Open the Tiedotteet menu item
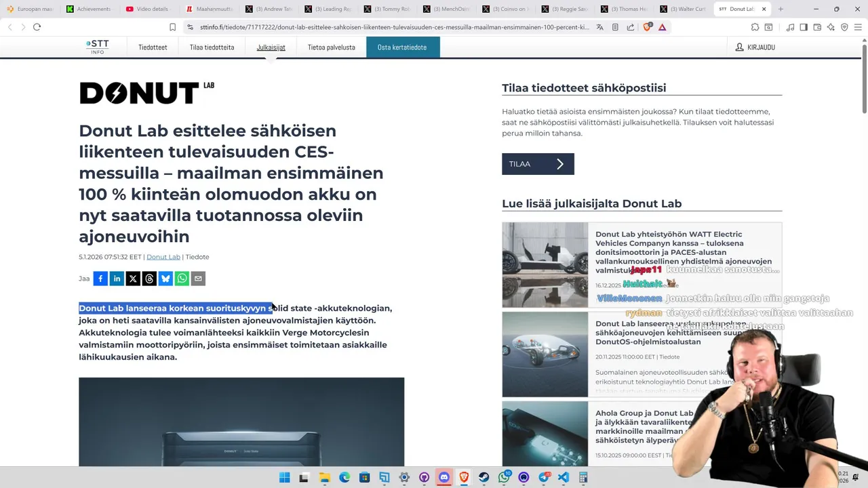This screenshot has height=488, width=868. pyautogui.click(x=153, y=47)
